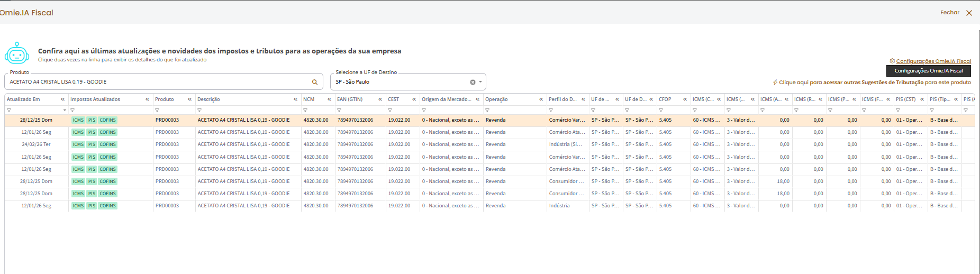The image size is (980, 274).
Task: Open filter icon under NCM column
Action: [305, 111]
